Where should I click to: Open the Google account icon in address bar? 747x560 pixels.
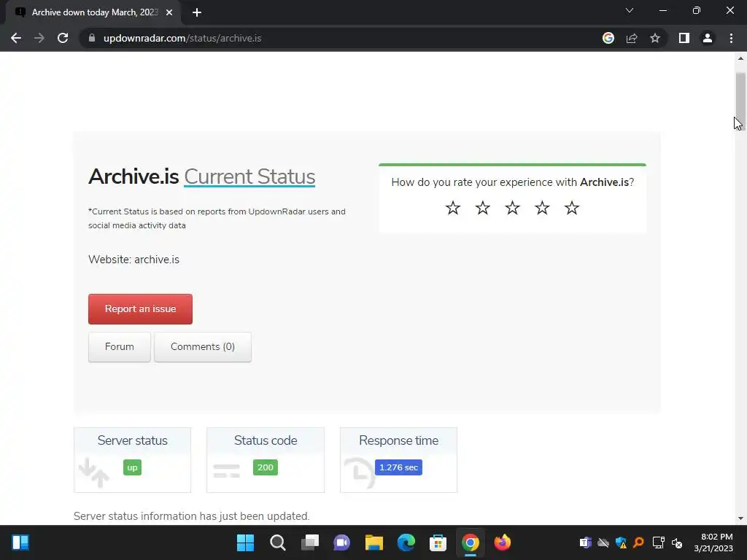pyautogui.click(x=608, y=38)
